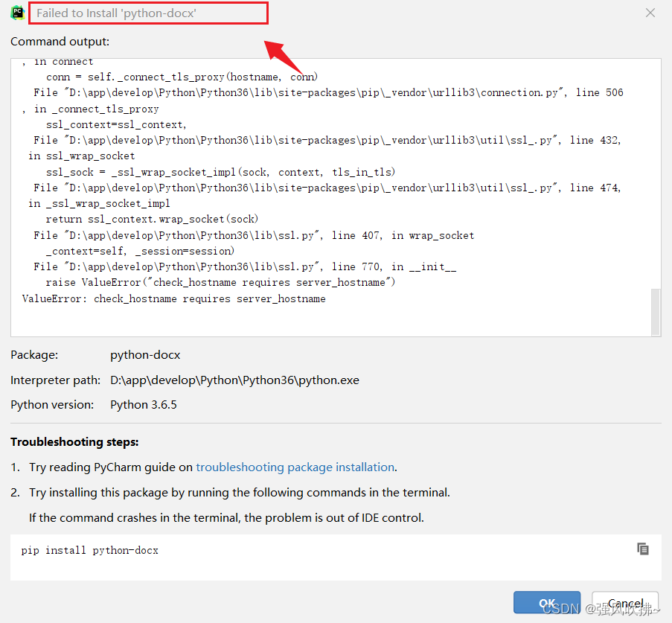Click the copy-to-clipboard icon in the command box
Screen dimensions: 672x623
click(x=642, y=549)
